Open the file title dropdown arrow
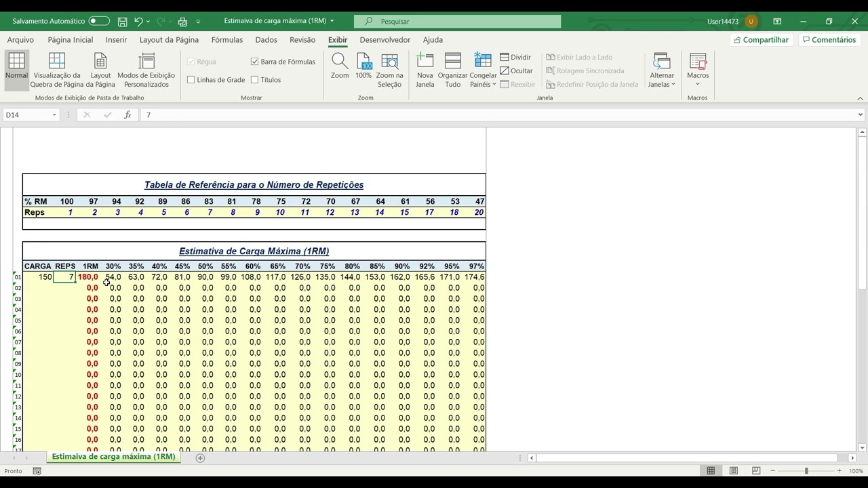The width and height of the screenshot is (868, 488). 332,22
